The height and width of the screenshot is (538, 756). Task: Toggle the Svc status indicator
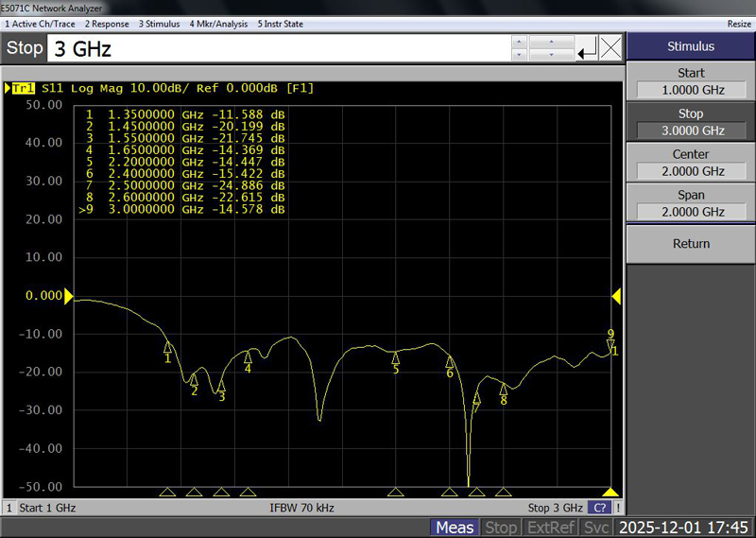(595, 528)
